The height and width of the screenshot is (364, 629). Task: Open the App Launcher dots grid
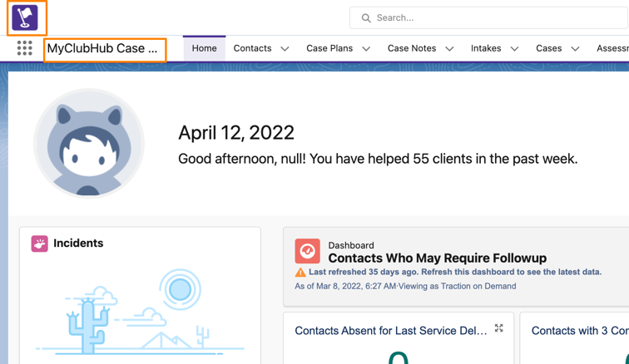click(24, 49)
